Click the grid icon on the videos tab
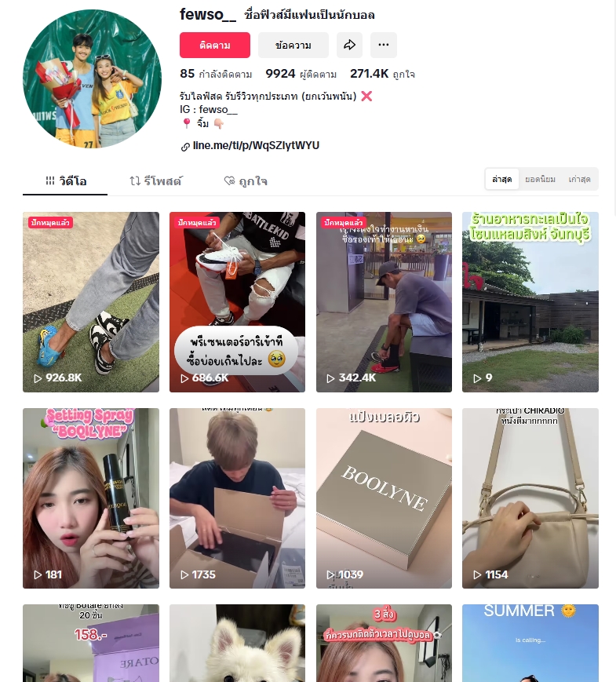 point(50,181)
